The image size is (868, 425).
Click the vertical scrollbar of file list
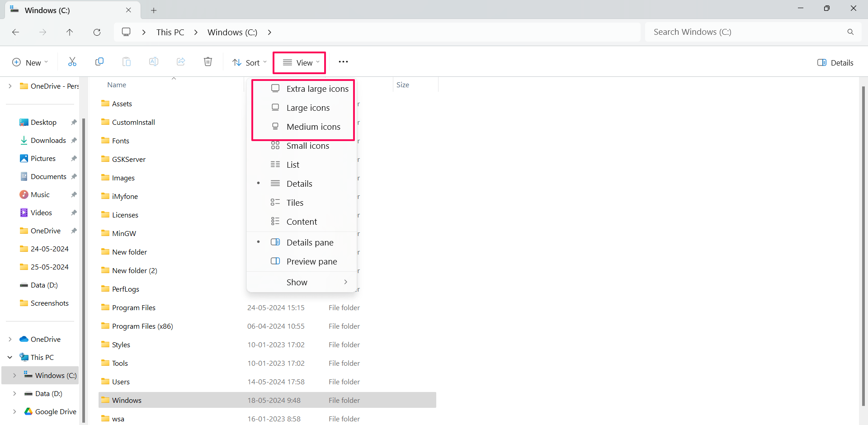pos(863,244)
